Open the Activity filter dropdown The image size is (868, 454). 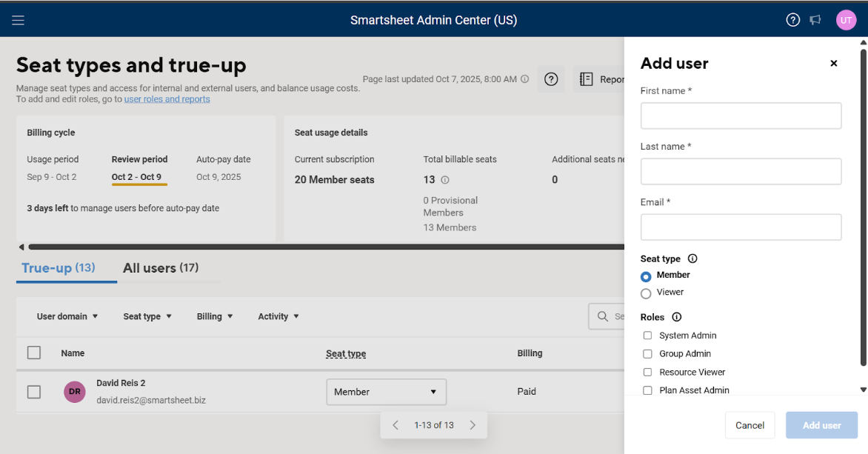pos(278,316)
